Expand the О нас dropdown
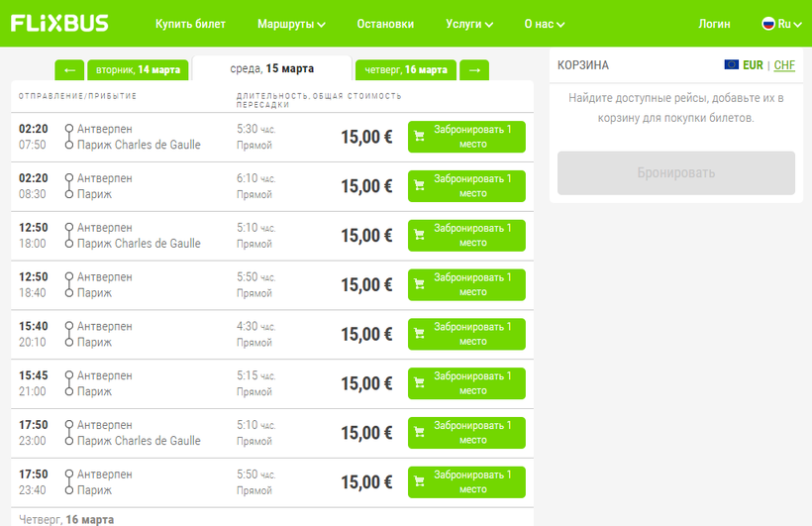Image resolution: width=812 pixels, height=526 pixels. point(545,24)
